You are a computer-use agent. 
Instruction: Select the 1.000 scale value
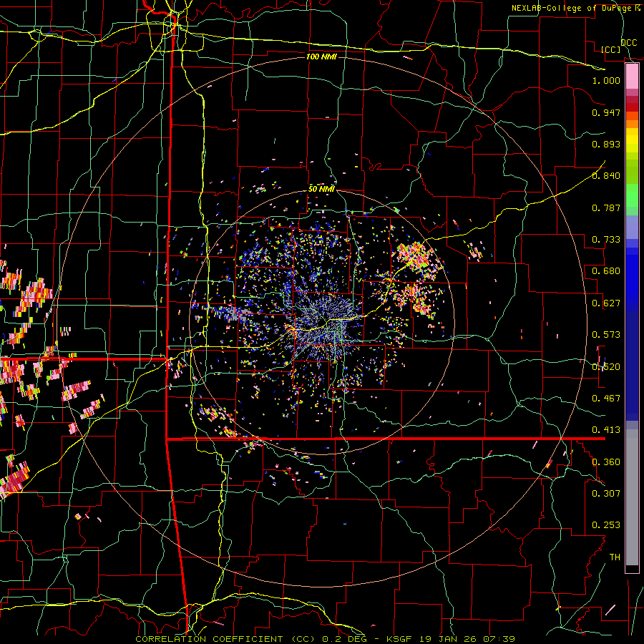(606, 80)
